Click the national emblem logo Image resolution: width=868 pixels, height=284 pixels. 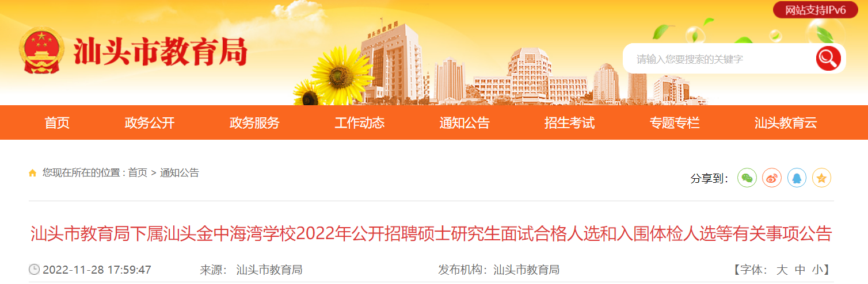pos(41,51)
